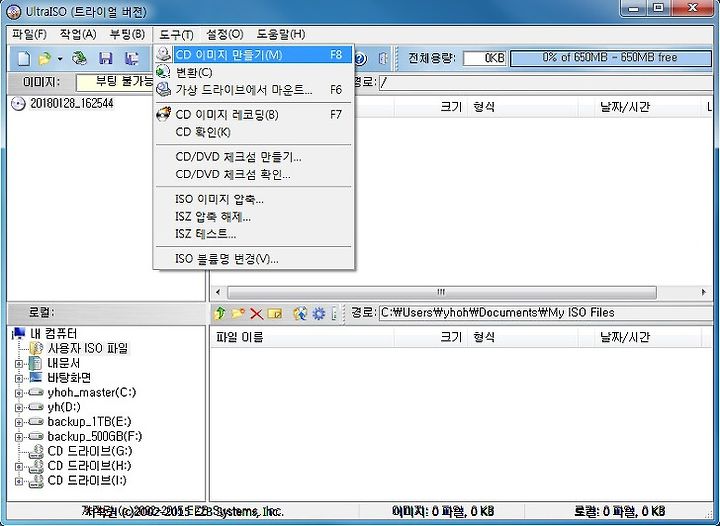Choose 변환(C) from the tools menu
The height and width of the screenshot is (526, 720).
tap(254, 72)
